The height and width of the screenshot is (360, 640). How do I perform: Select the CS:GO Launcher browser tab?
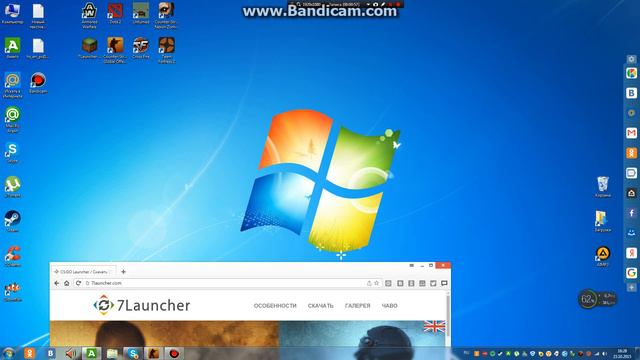(x=84, y=271)
